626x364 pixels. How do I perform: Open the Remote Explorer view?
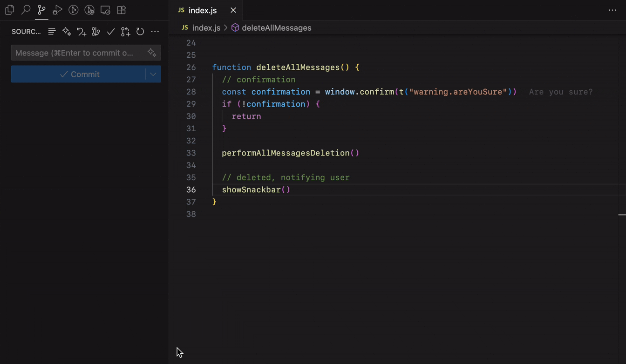click(x=105, y=10)
